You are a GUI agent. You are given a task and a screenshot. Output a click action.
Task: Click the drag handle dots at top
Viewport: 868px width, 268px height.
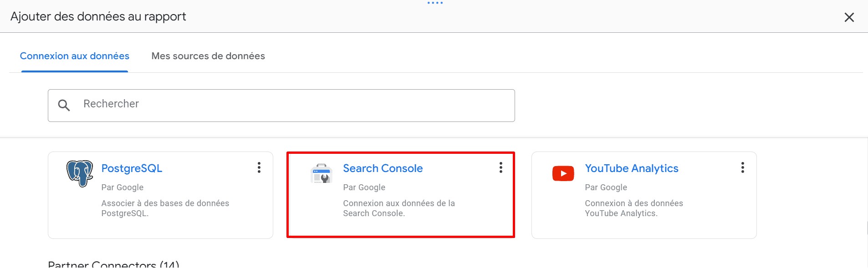pyautogui.click(x=435, y=3)
